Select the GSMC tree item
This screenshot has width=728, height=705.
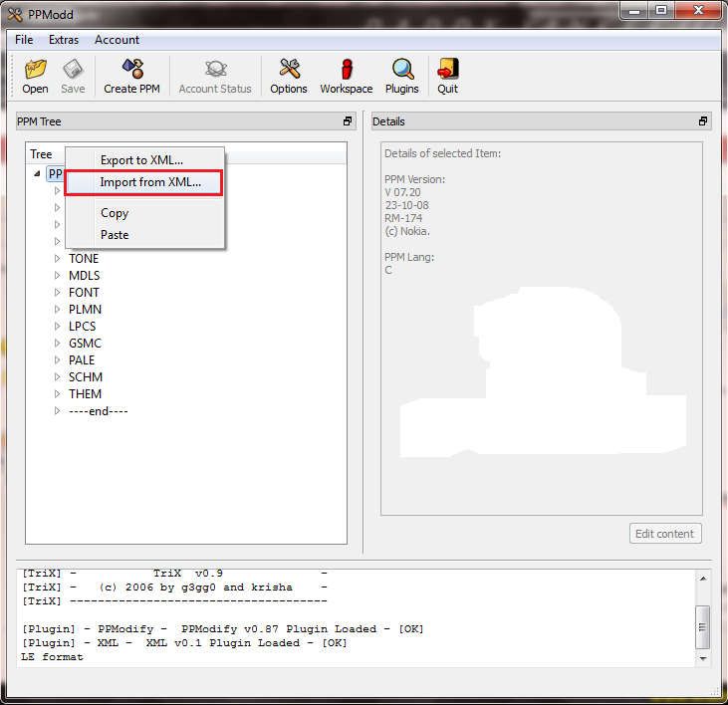pyautogui.click(x=85, y=343)
